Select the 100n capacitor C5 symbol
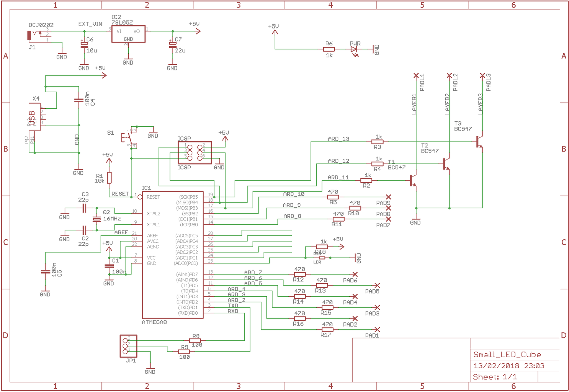Image resolution: width=569 pixels, height=392 pixels. (46, 272)
